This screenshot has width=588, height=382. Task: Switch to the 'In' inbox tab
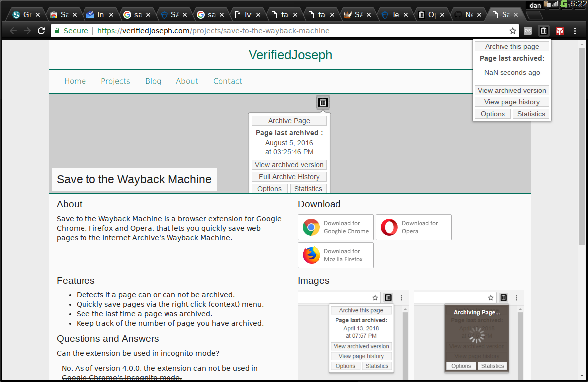(x=99, y=14)
